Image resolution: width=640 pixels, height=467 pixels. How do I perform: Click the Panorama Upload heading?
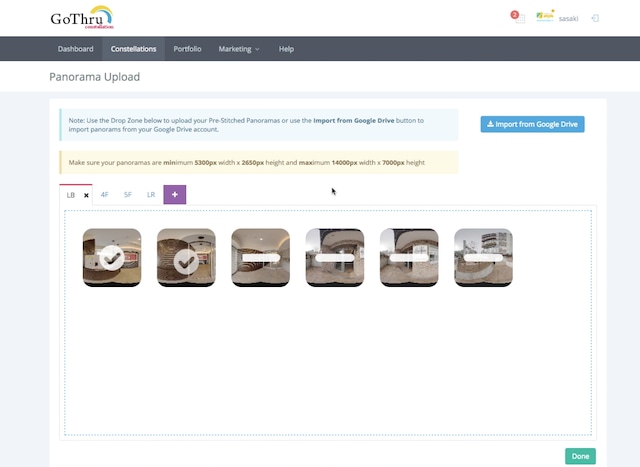(x=95, y=77)
